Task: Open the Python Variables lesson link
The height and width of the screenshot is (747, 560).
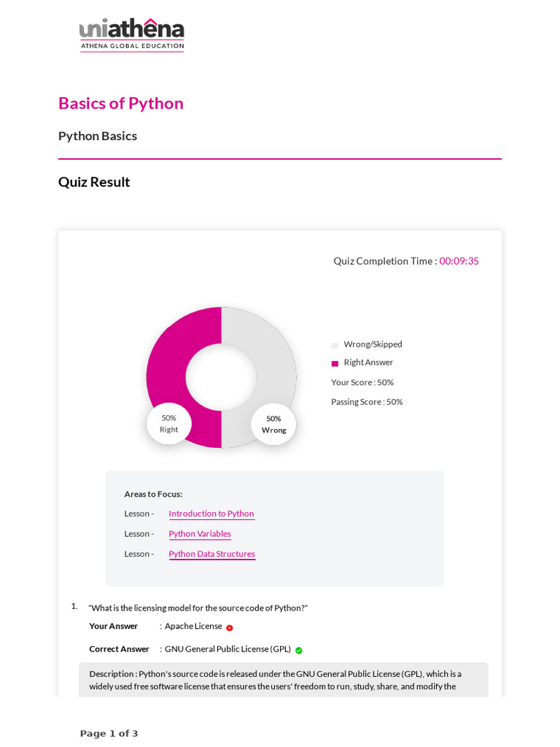Action: tap(200, 534)
